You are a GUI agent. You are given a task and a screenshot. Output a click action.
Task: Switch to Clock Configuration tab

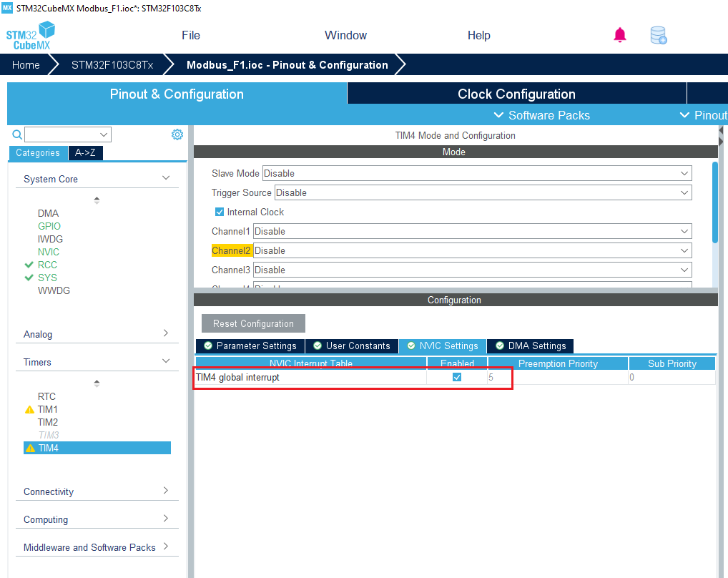pos(516,94)
